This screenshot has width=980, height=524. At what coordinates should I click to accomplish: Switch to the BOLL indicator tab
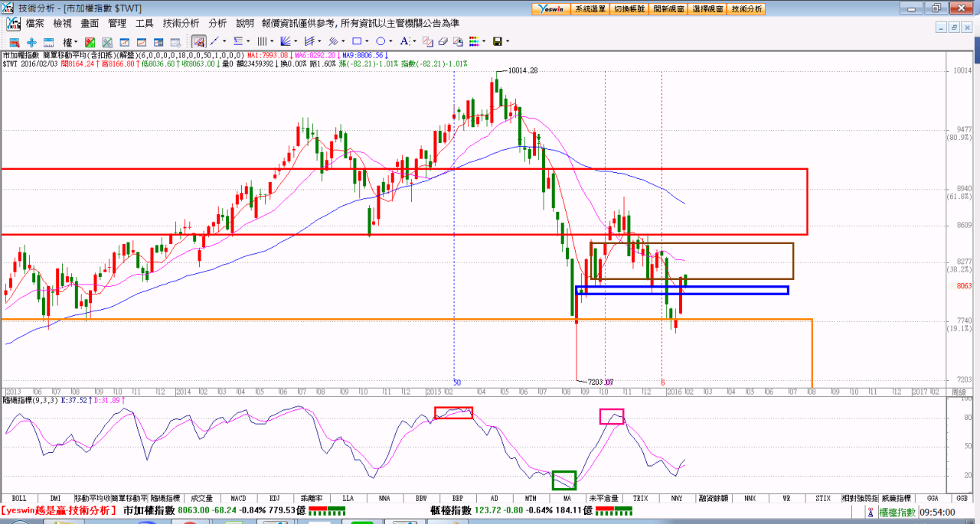tap(18, 497)
